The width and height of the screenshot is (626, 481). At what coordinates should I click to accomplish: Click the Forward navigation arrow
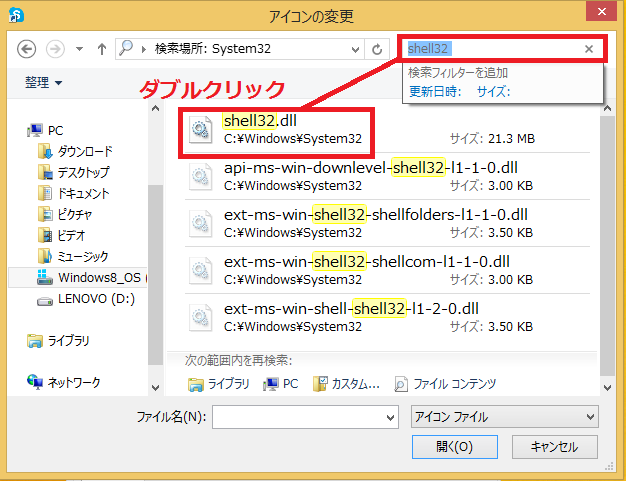pyautogui.click(x=55, y=49)
